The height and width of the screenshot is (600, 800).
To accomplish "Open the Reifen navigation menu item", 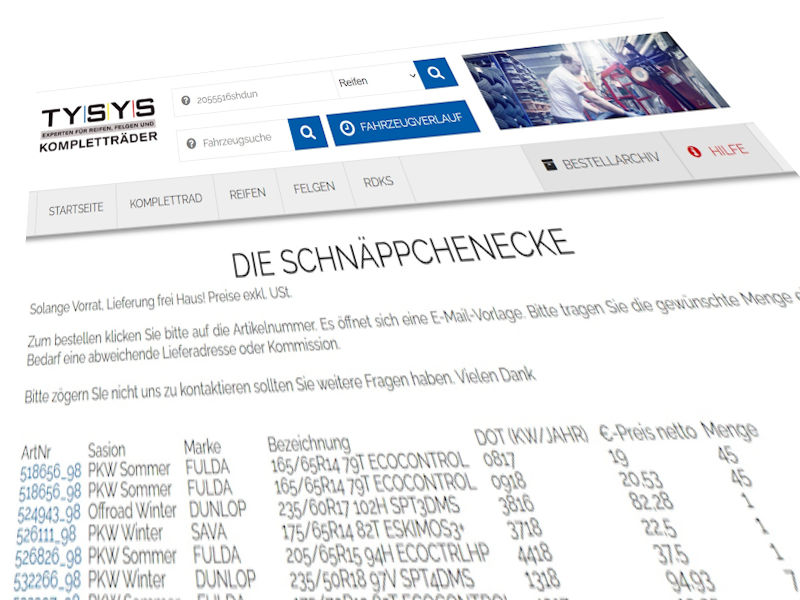I will tap(247, 193).
